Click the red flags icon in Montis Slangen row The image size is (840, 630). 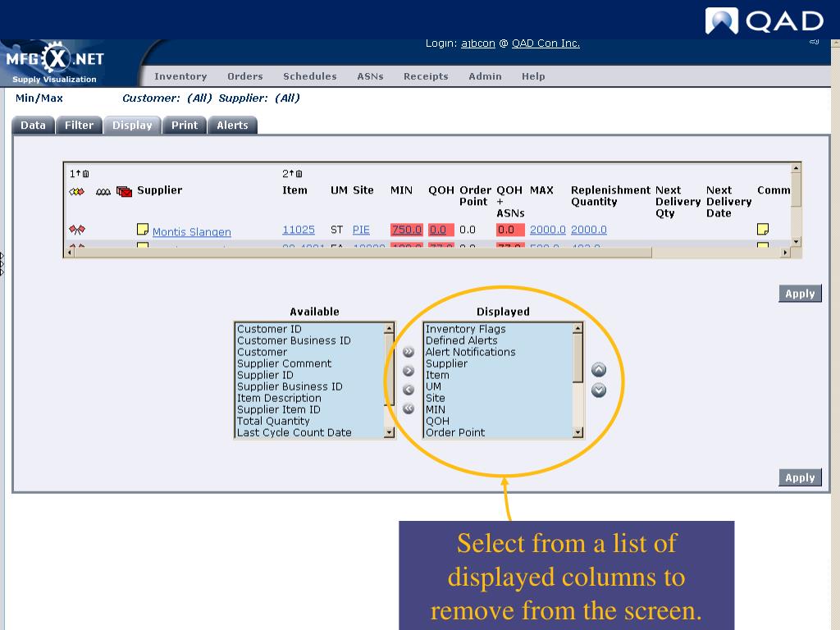click(76, 230)
